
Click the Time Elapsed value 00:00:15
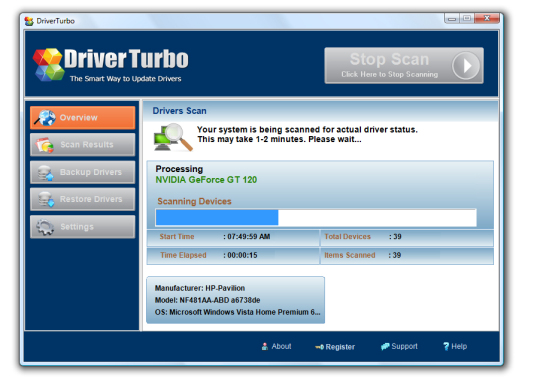pyautogui.click(x=242, y=255)
